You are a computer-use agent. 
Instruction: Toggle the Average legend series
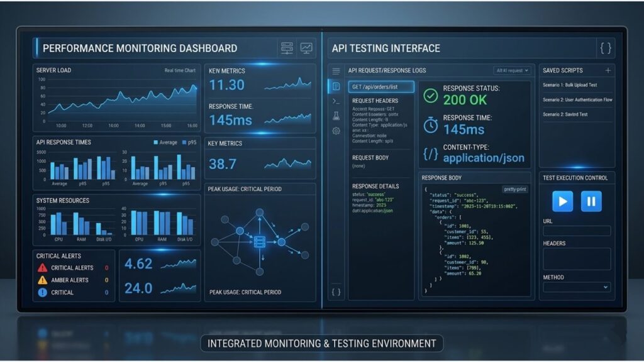click(x=165, y=143)
